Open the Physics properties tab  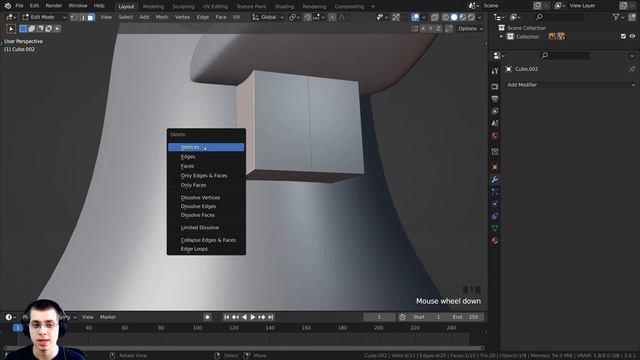pos(495,204)
